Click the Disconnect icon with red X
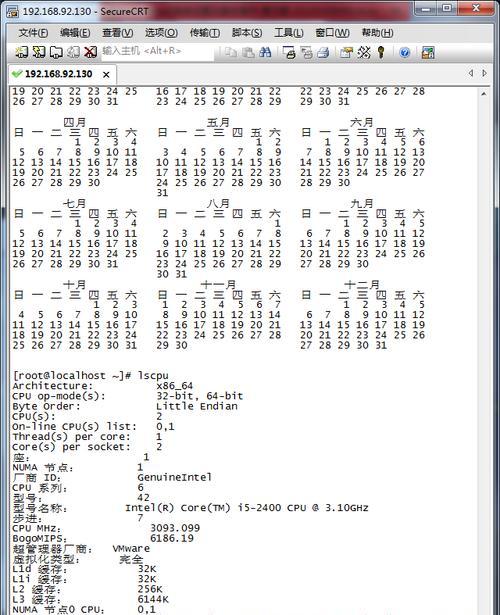Screen dimensions: 500x615 (x=90, y=52)
